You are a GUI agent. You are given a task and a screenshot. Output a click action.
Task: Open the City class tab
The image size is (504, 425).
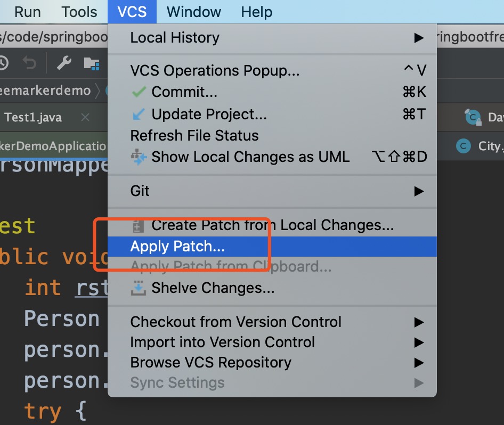[482, 146]
